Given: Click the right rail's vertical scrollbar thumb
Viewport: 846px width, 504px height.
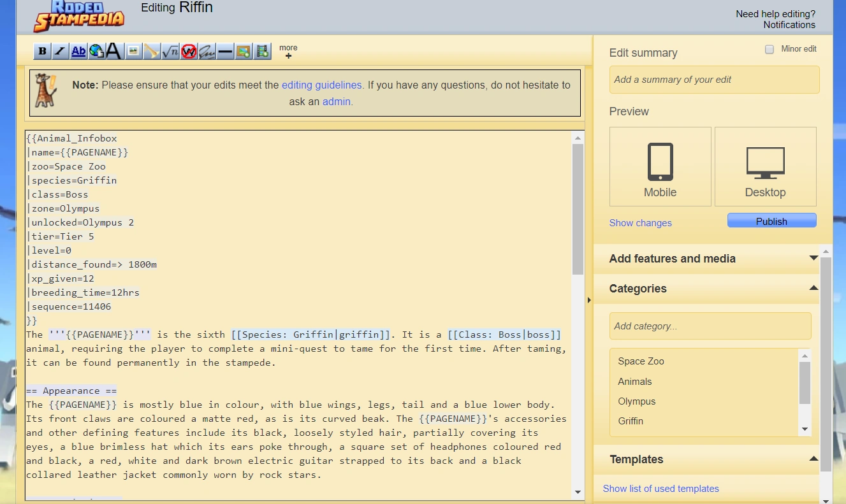Looking at the screenshot, I should 826,364.
